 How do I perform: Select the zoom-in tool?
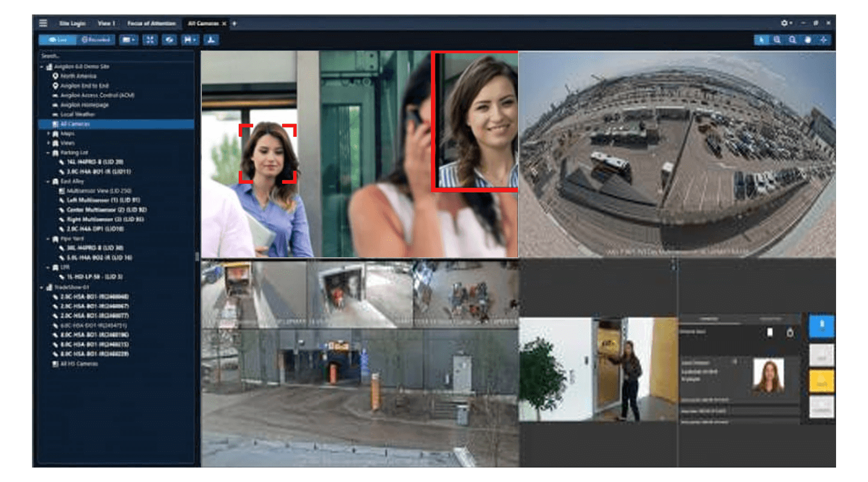coord(778,40)
